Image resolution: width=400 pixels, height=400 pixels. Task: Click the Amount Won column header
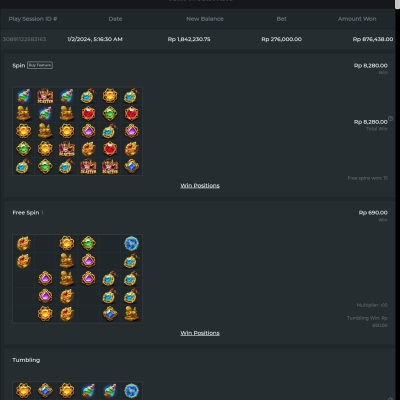357,19
